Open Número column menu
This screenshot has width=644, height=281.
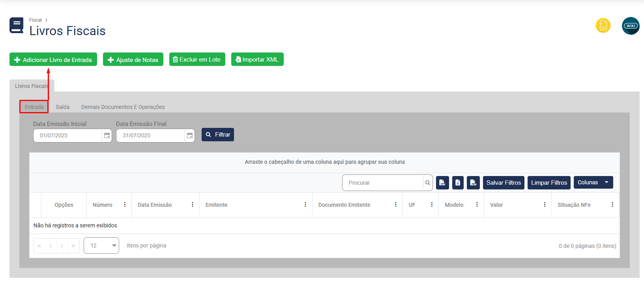click(x=125, y=205)
